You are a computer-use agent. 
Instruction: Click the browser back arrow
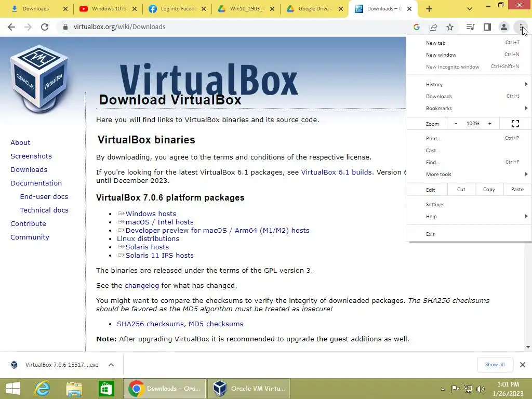coord(11,27)
